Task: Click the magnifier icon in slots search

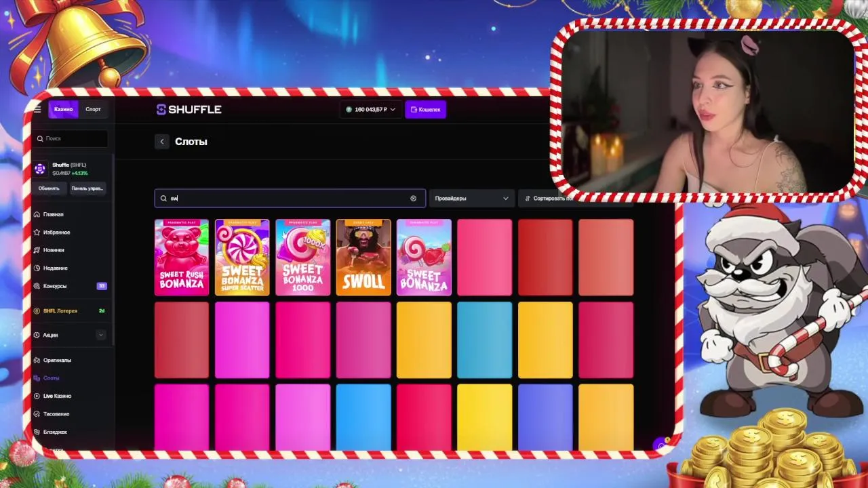Action: pyautogui.click(x=163, y=198)
